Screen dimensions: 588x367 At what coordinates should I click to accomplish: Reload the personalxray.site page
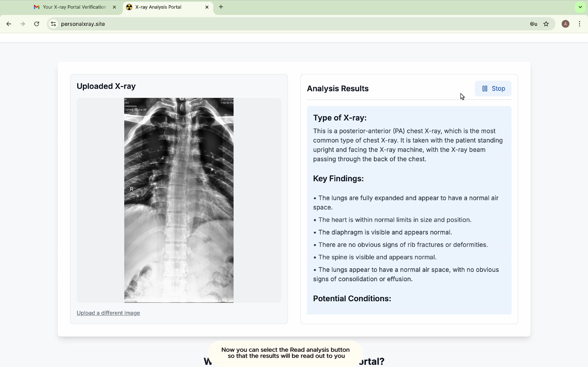point(37,24)
